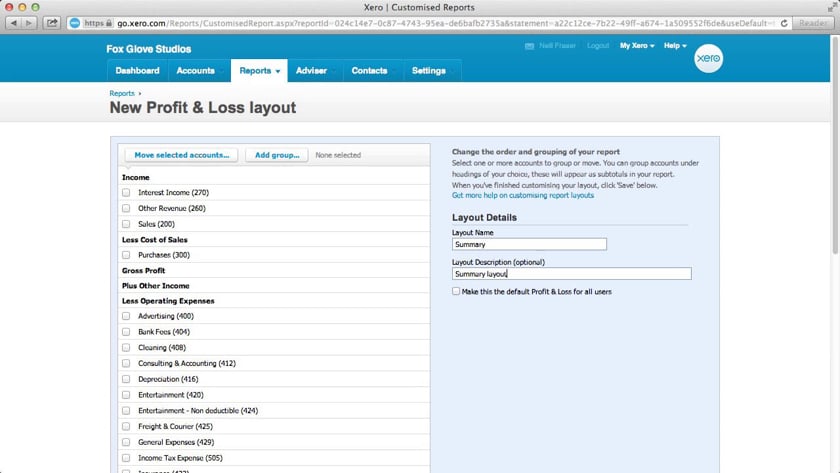840x473 pixels.
Task: Select the General Expenses (429) checkbox
Action: coord(126,442)
